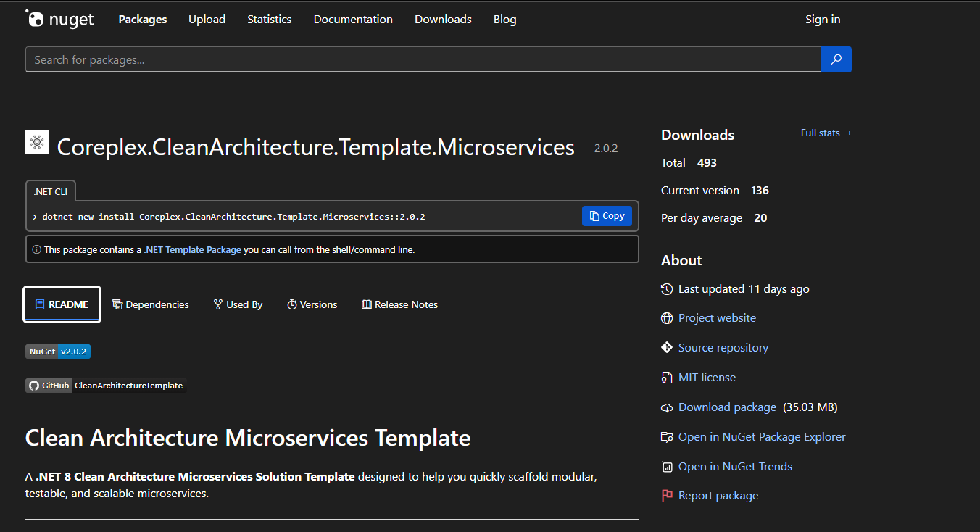Open the Statistics menu item
This screenshot has height=532, width=980.
point(269,20)
